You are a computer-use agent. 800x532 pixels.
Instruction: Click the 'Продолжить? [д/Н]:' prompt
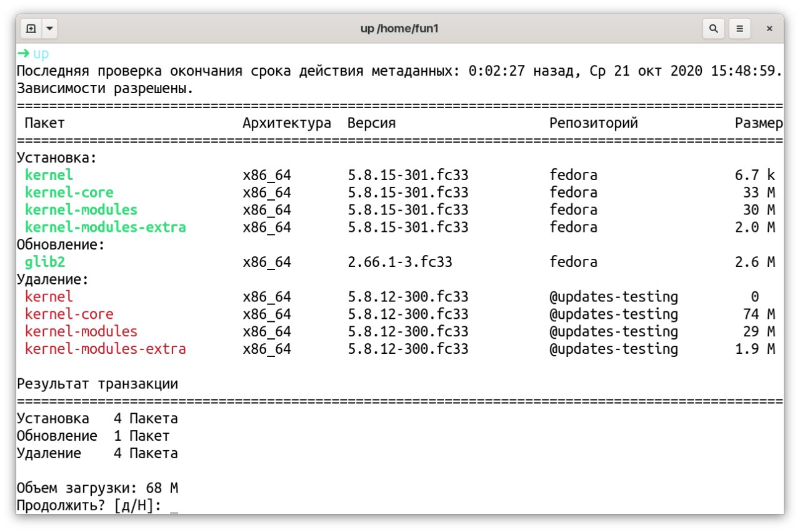pos(89,505)
